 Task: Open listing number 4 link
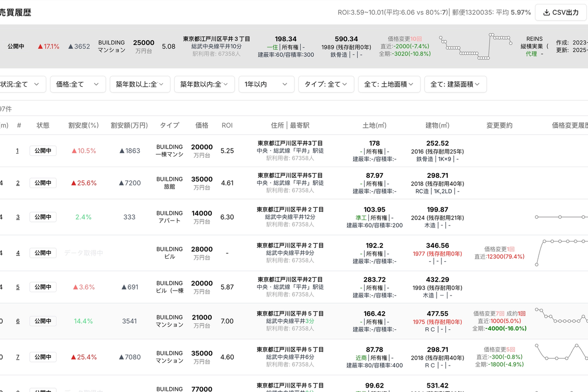[x=18, y=253]
